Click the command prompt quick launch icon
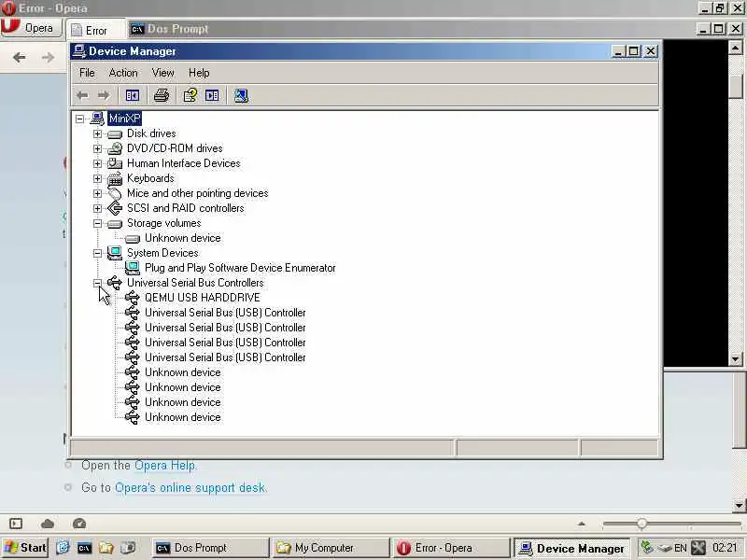The height and width of the screenshot is (560, 747). click(x=84, y=548)
